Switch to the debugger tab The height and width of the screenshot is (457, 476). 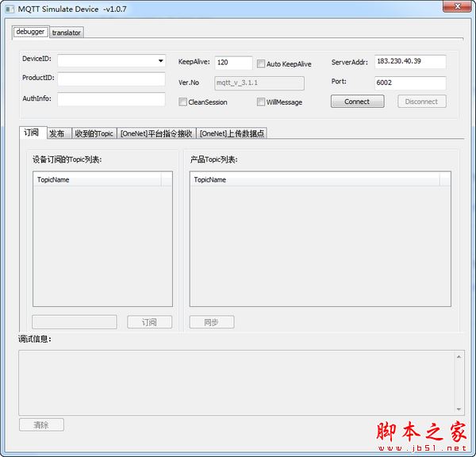[30, 32]
